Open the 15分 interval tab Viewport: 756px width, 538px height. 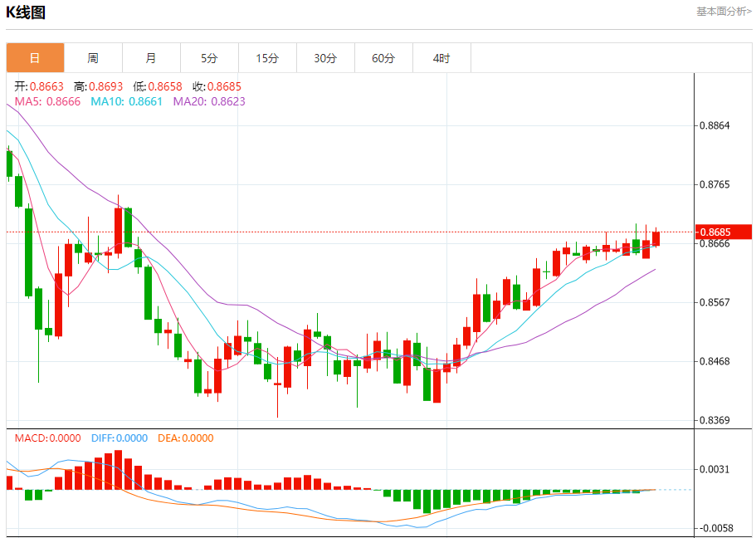[x=267, y=58]
